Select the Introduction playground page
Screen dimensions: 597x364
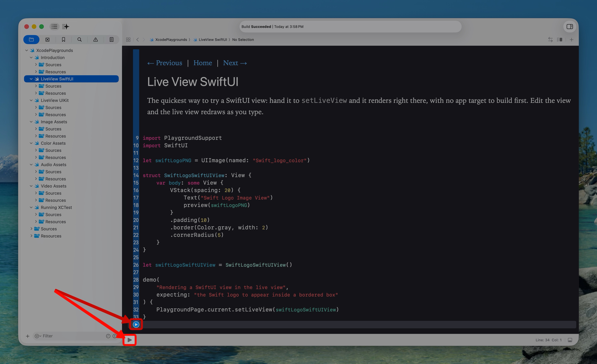tap(71, 58)
